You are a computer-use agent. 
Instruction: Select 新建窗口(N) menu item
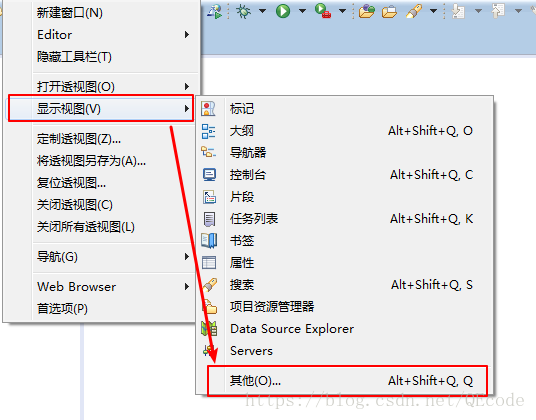[101, 13]
